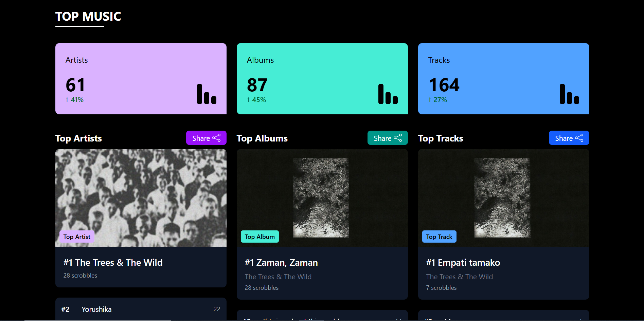The image size is (644, 321).
Task: Open Empati tamako track cover image
Action: 502,197
